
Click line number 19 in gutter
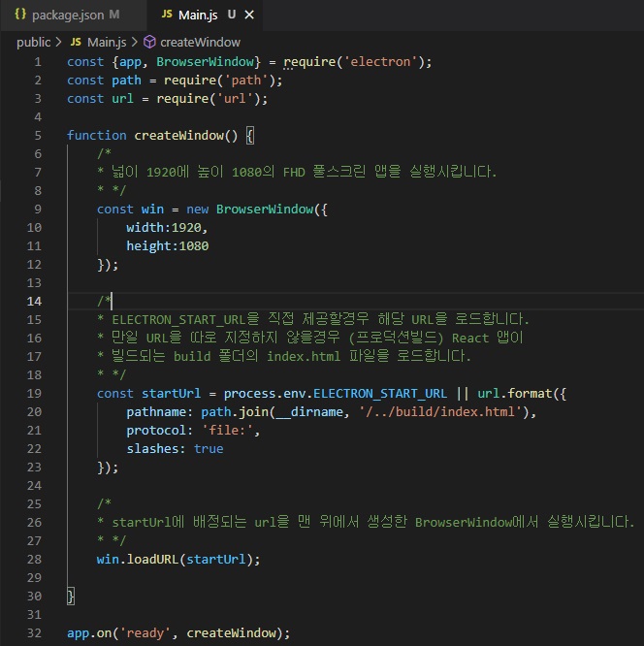[34, 394]
